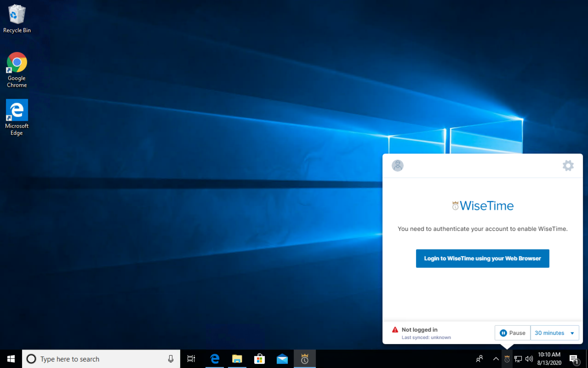Click the microphone icon in search box
This screenshot has height=368, width=588.
click(171, 359)
